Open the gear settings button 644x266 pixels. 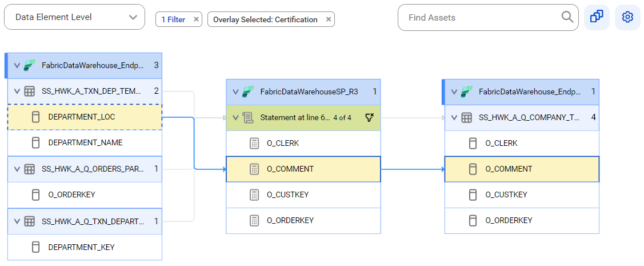627,17
